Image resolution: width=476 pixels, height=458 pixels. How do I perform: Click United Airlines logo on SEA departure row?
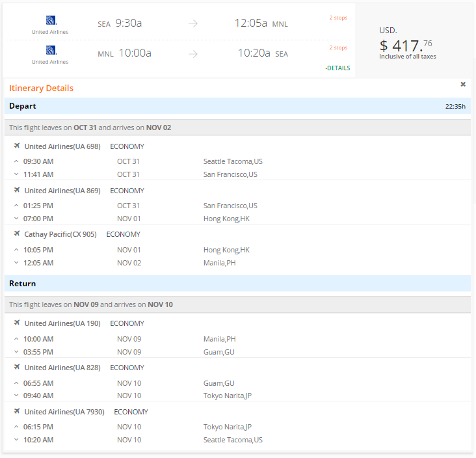[x=51, y=20]
